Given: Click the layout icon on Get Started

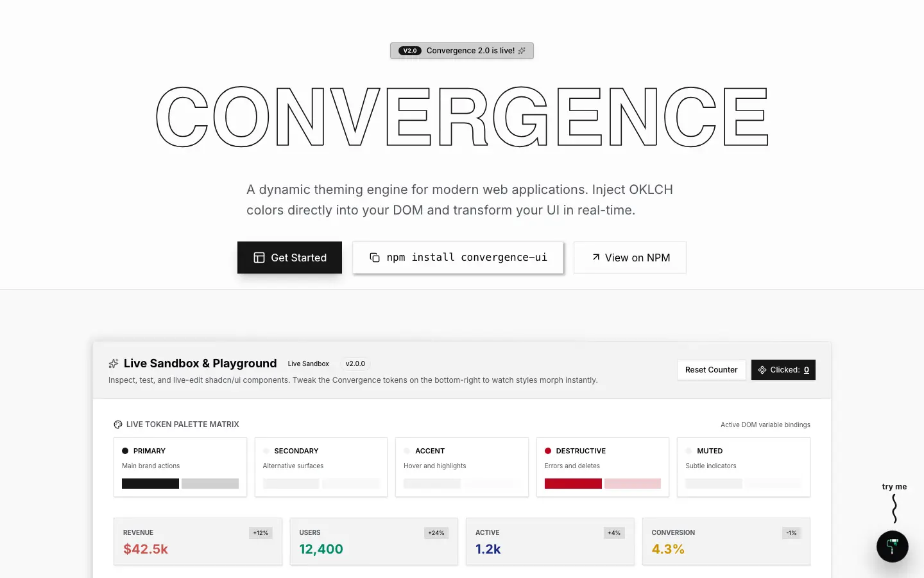Looking at the screenshot, I should point(259,258).
